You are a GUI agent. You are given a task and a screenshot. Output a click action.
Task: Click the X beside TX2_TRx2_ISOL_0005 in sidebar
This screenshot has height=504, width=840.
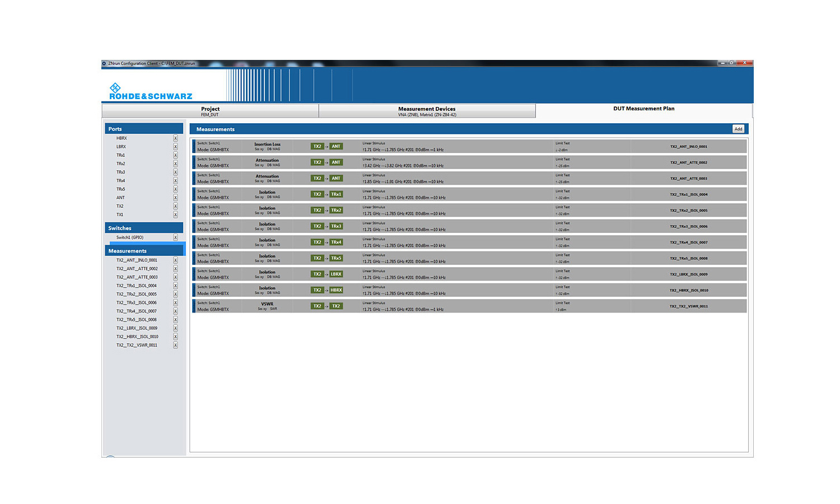[x=175, y=294]
